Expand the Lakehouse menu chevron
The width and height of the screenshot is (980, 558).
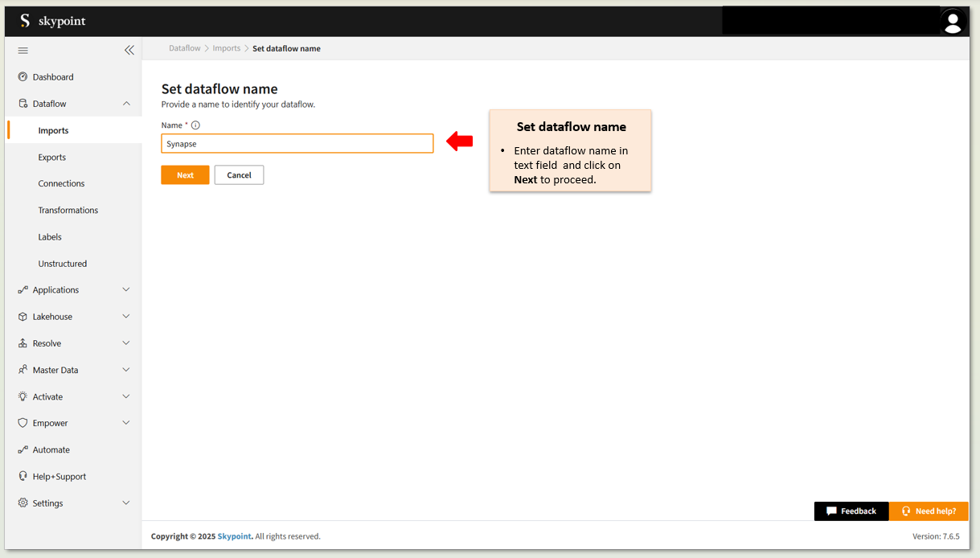point(126,317)
